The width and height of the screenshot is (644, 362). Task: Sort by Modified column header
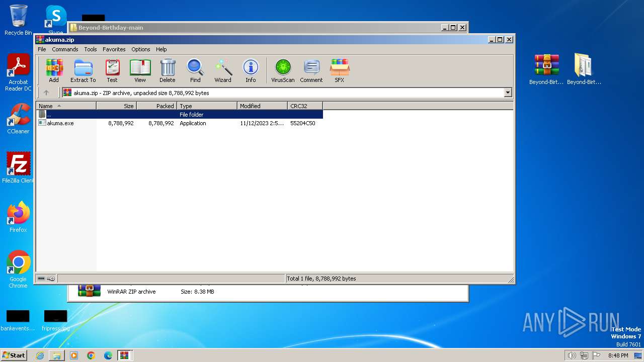tap(262, 106)
